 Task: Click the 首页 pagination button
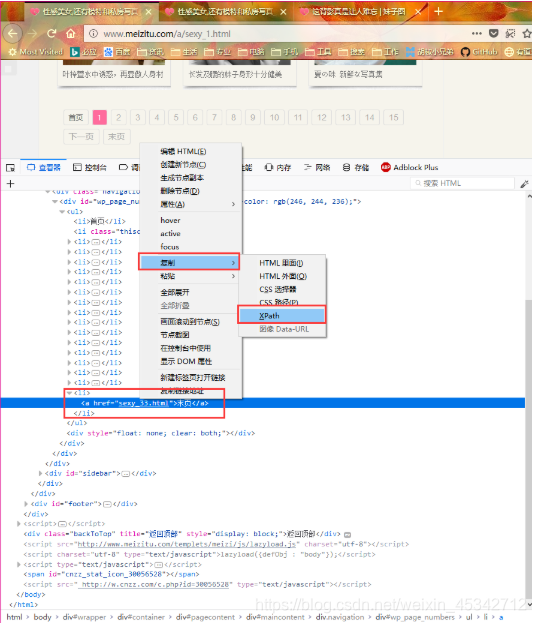pos(76,118)
